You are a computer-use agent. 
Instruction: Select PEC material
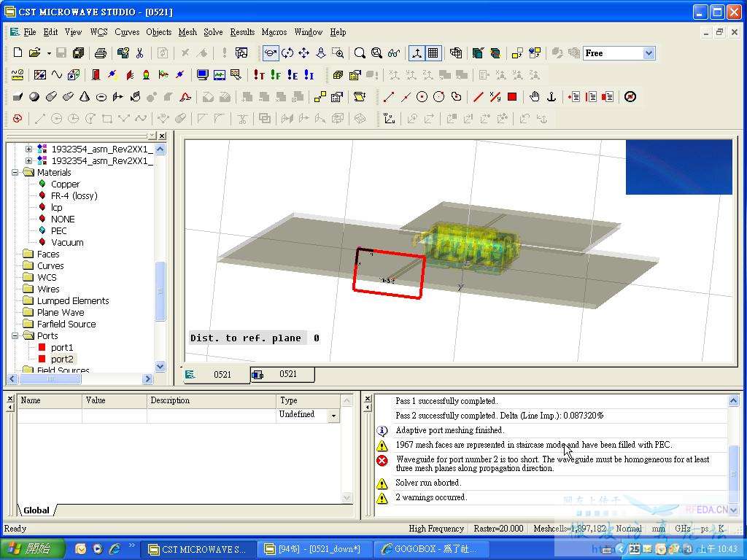coord(58,231)
